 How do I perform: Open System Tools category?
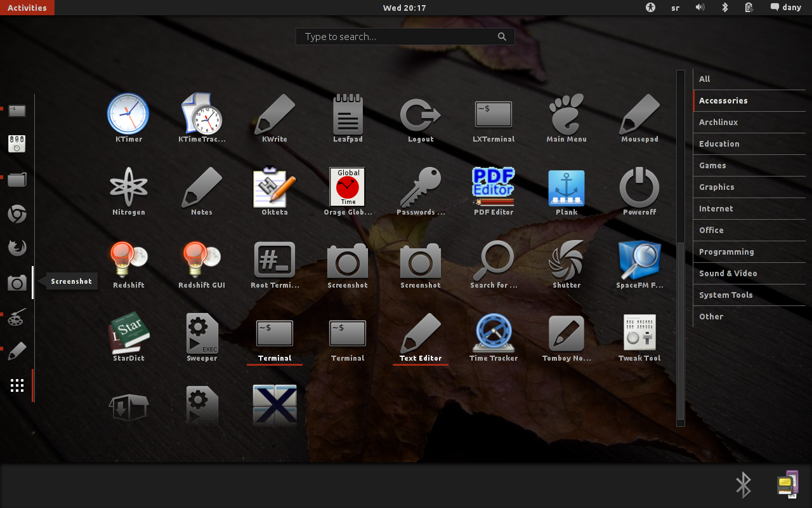(749, 295)
